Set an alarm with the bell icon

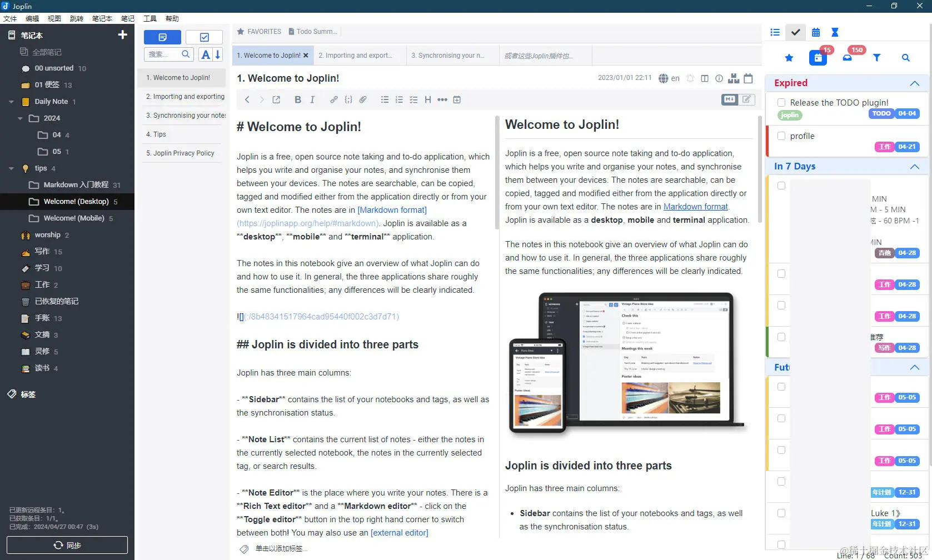(690, 78)
